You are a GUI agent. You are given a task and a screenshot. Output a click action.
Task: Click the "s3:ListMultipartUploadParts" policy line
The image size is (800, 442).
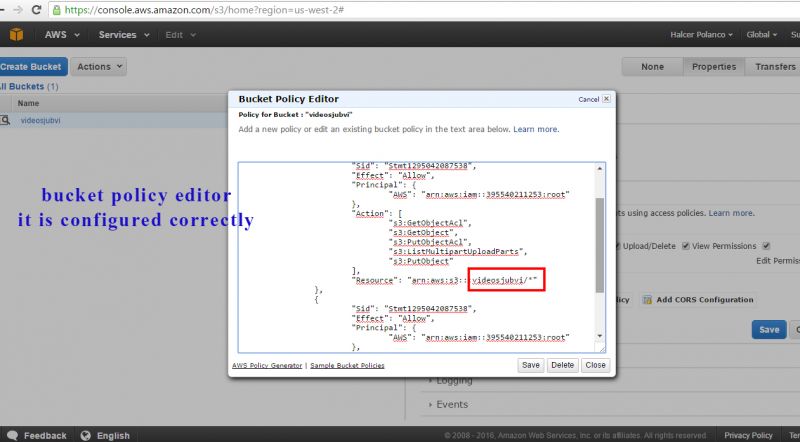[x=458, y=252]
